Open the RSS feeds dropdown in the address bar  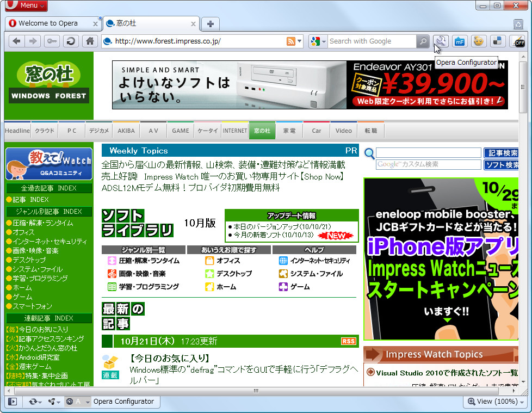(298, 41)
